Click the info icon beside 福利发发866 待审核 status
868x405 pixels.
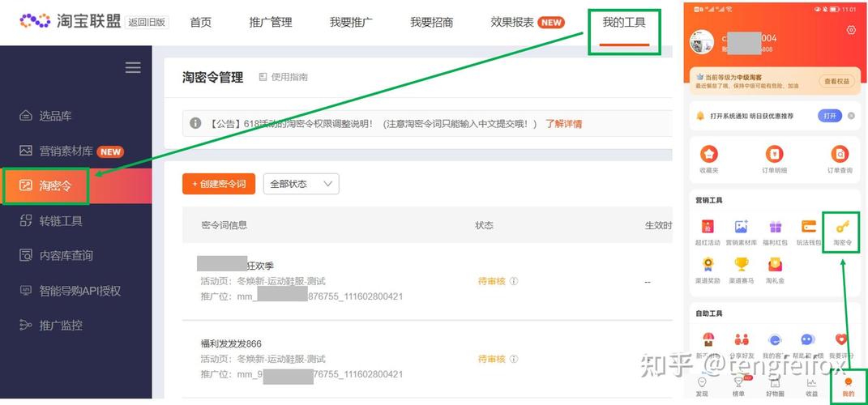(514, 359)
